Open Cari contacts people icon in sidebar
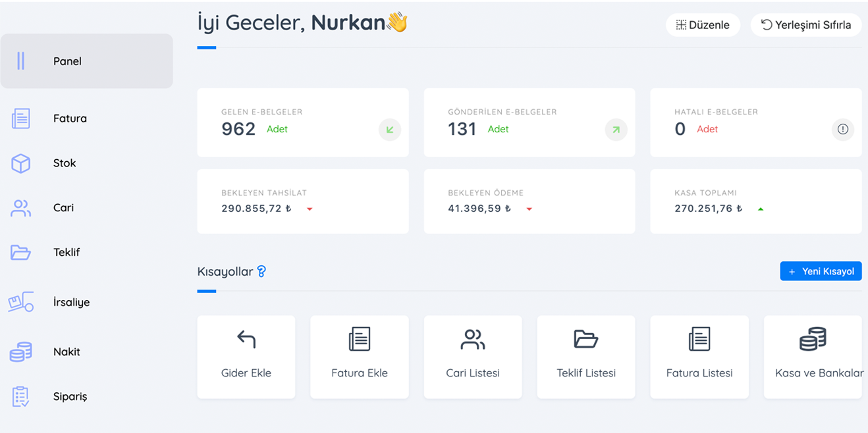The image size is (868, 433). pos(21,208)
